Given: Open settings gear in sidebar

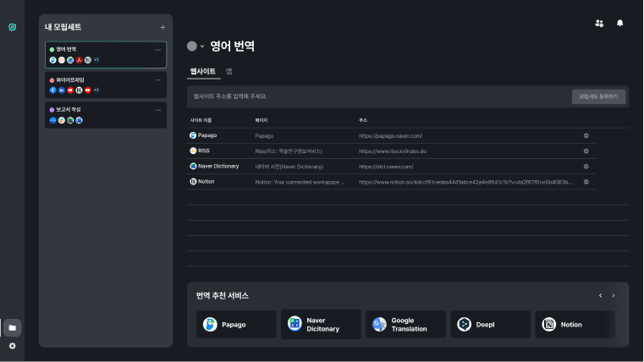Looking at the screenshot, I should (13, 346).
